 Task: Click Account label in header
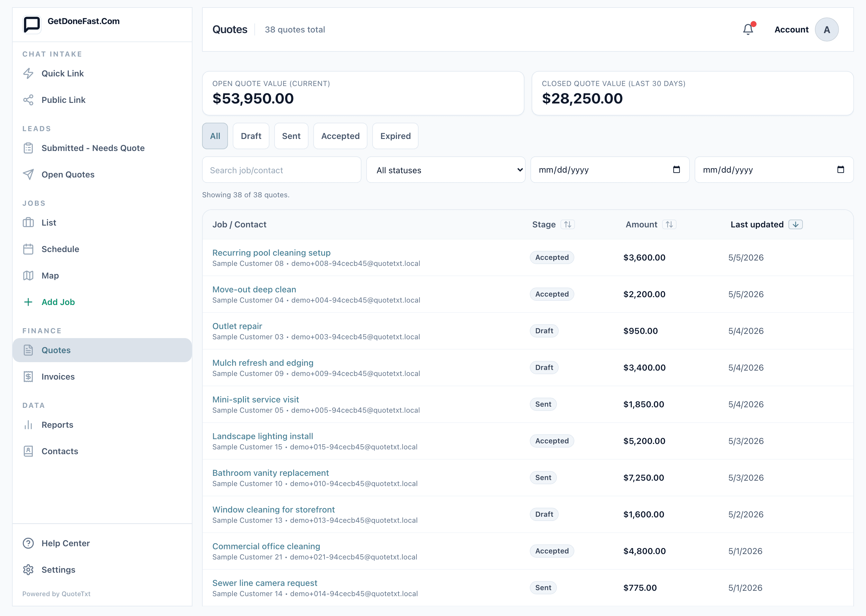791,29
